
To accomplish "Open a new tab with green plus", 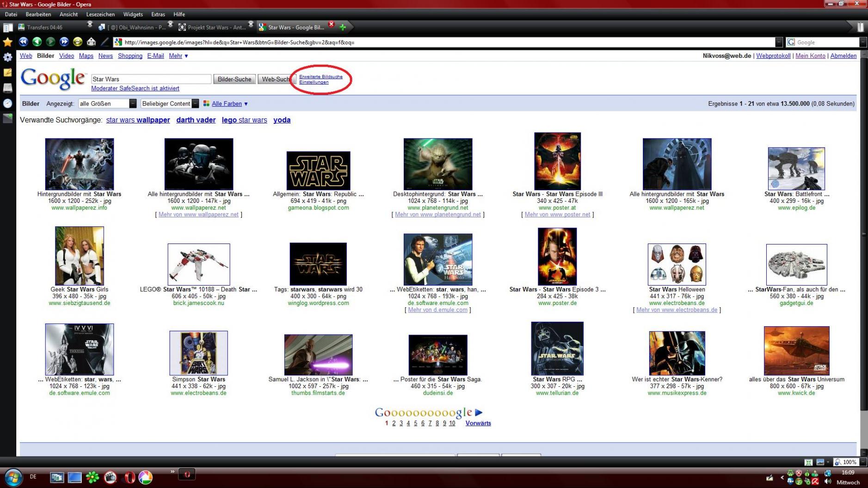I will [343, 27].
